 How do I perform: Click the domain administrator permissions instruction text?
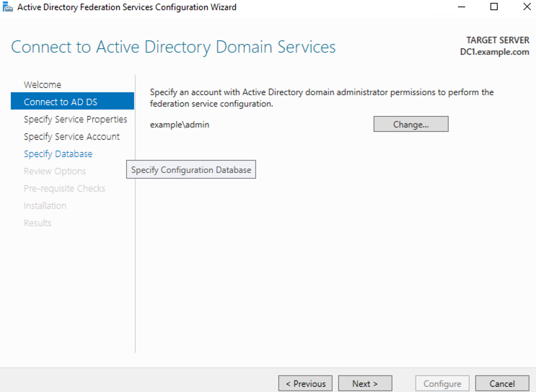[x=322, y=98]
